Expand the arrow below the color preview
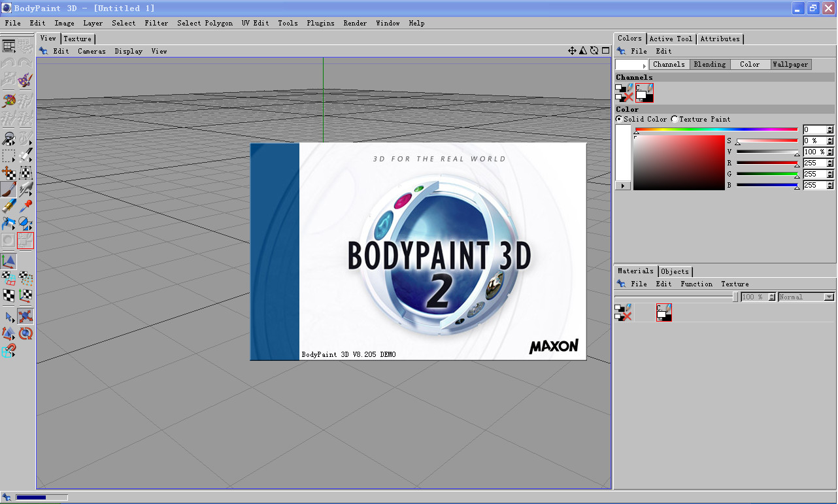Image resolution: width=838 pixels, height=504 pixels. point(623,186)
